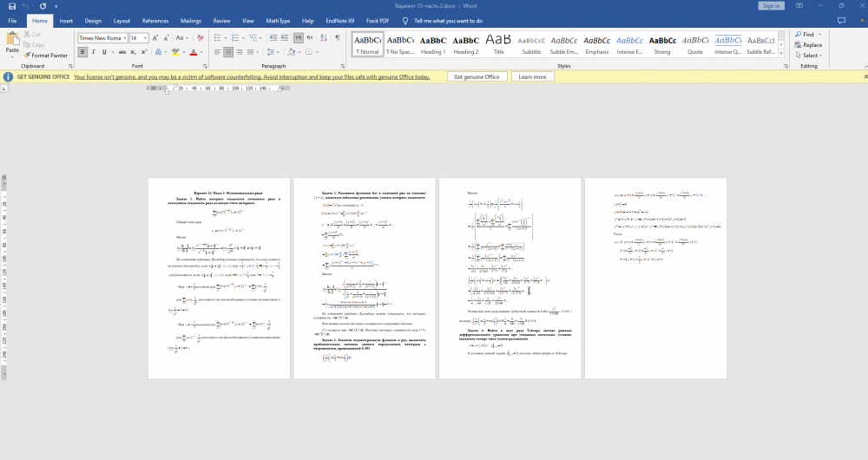Click the Get genuine Office button
This screenshot has height=460, width=868.
pyautogui.click(x=477, y=77)
